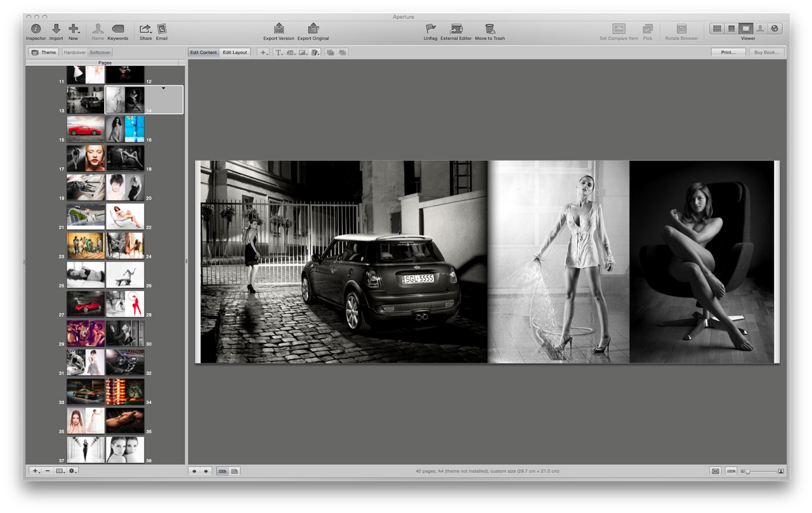Click the Move to Trash icon
812x513 pixels.
click(x=490, y=29)
